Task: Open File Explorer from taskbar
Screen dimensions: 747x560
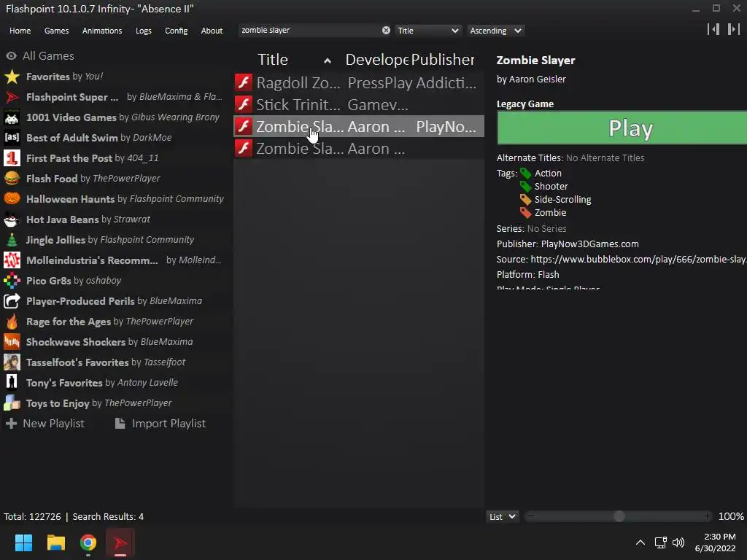Action: click(x=55, y=542)
